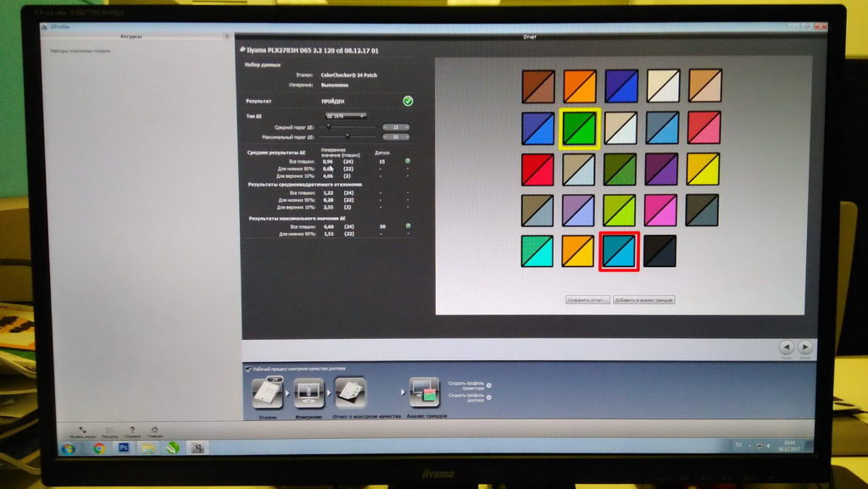Click the Ресурсы panel header
The height and width of the screenshot is (489, 868).
pos(131,36)
